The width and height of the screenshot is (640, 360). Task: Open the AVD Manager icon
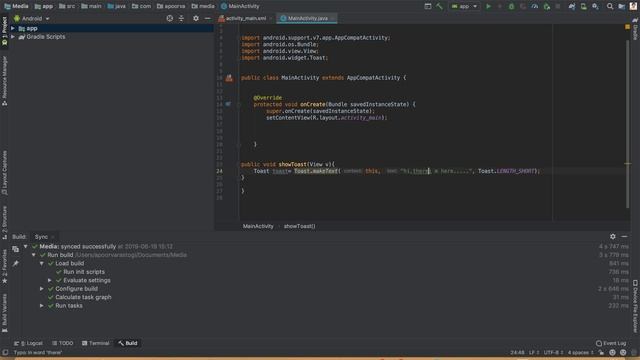[x=583, y=6]
